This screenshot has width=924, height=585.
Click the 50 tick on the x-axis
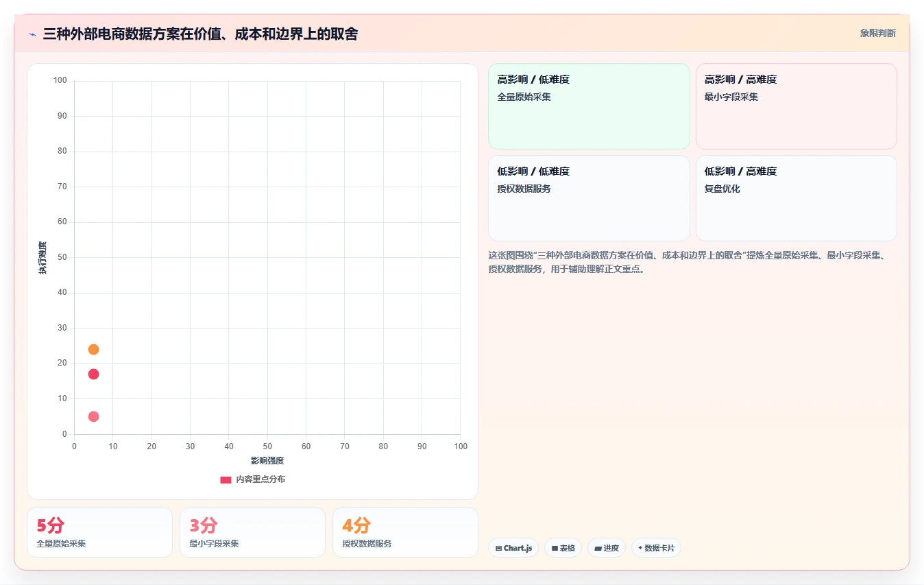[x=267, y=446]
